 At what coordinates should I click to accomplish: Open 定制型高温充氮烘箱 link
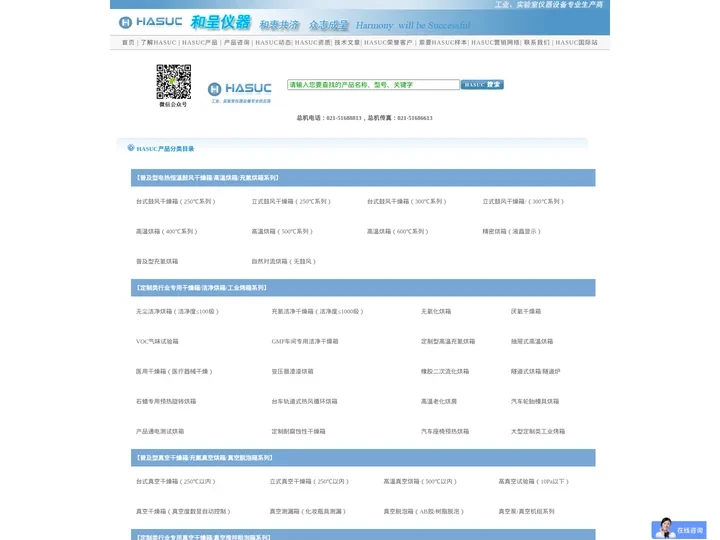click(x=448, y=341)
